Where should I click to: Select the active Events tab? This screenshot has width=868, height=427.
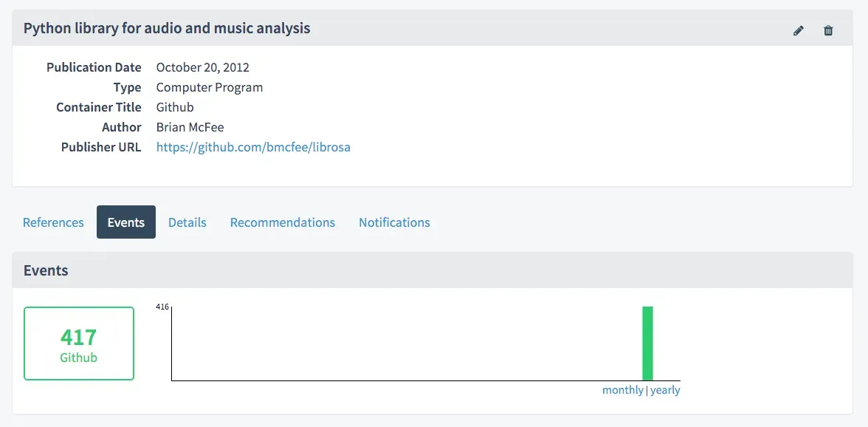pyautogui.click(x=126, y=222)
